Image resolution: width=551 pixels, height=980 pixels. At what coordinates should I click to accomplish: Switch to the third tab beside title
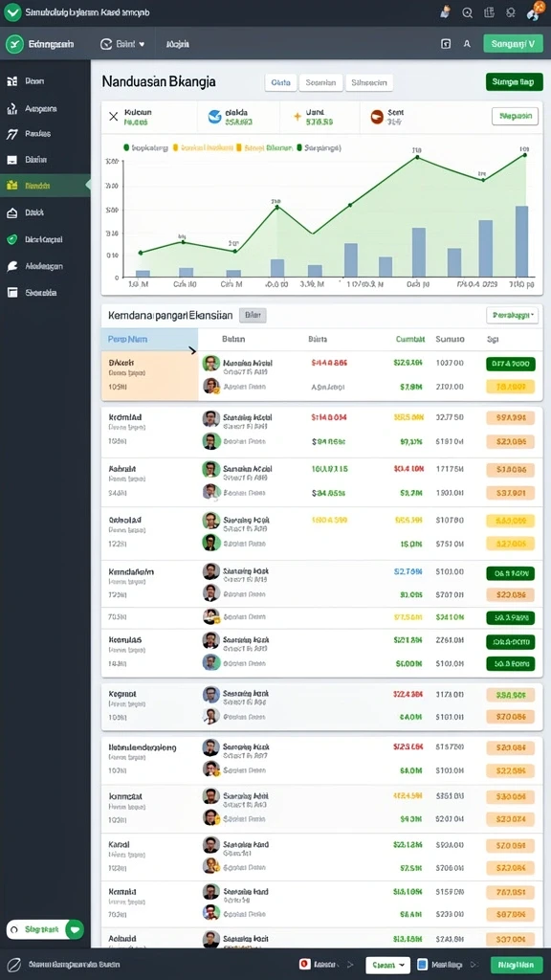tap(369, 82)
